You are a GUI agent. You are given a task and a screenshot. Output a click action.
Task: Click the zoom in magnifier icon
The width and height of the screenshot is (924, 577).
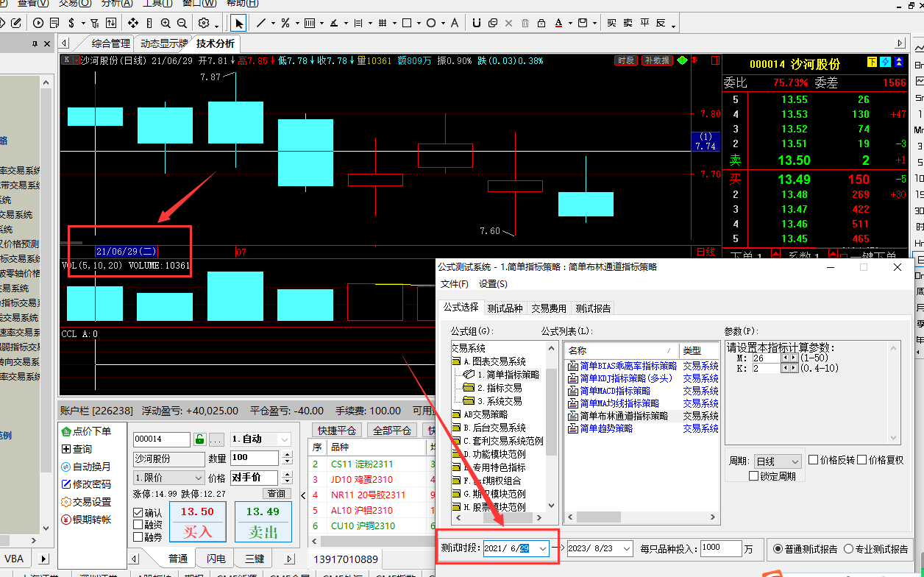[166, 23]
